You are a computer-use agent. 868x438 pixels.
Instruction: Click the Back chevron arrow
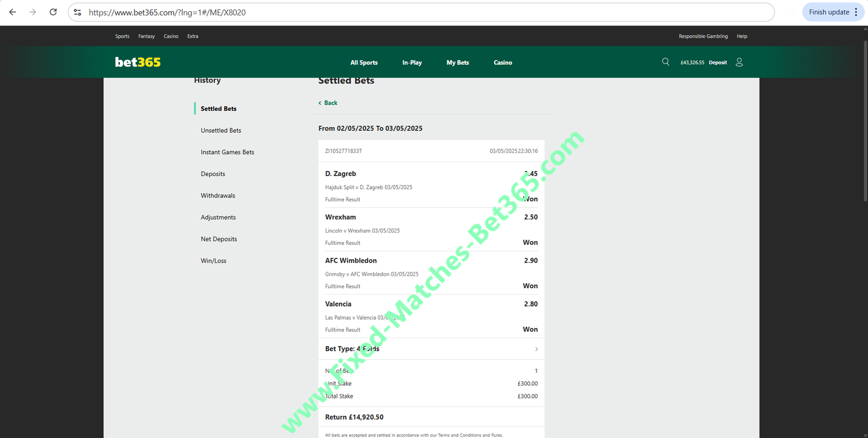click(x=320, y=103)
